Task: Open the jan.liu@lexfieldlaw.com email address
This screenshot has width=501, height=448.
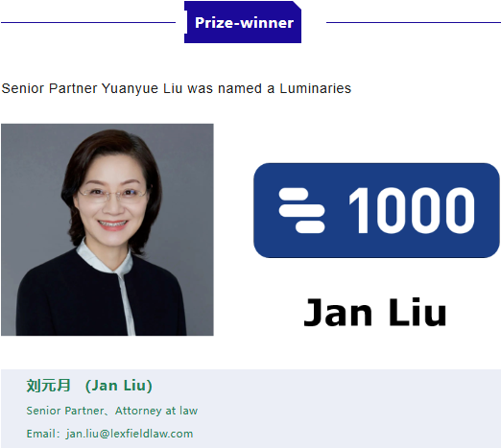Action: click(130, 434)
